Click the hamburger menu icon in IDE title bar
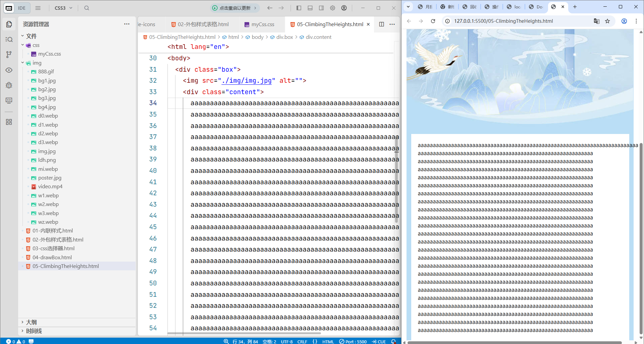 (38, 8)
